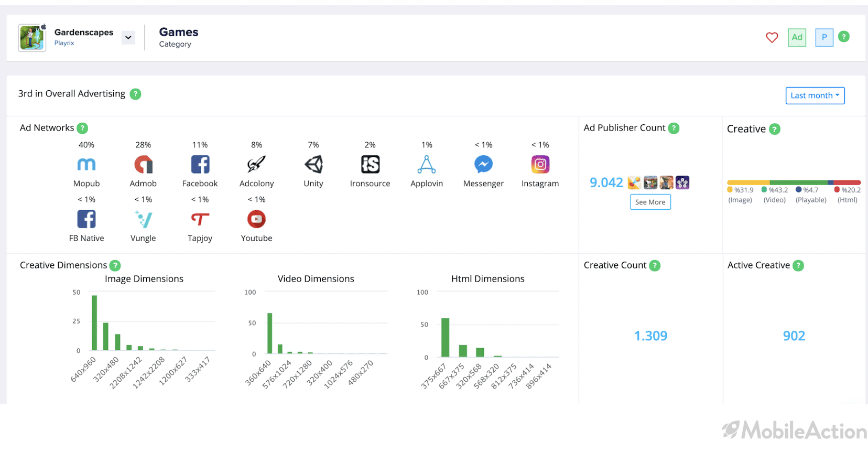Viewport: 868px width, 452px height.
Task: Click yellow Image segment of creative bar
Action: point(748,182)
